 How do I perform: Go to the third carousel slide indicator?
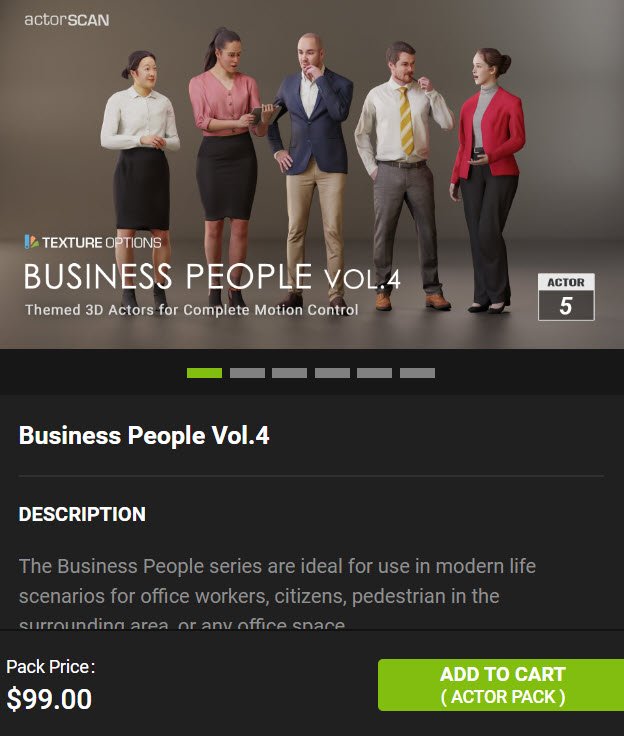289,373
